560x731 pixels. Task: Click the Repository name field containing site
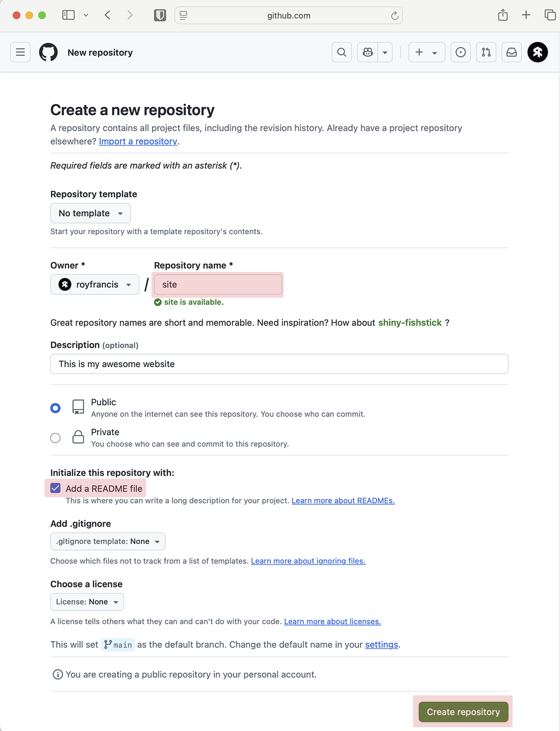[x=218, y=285]
